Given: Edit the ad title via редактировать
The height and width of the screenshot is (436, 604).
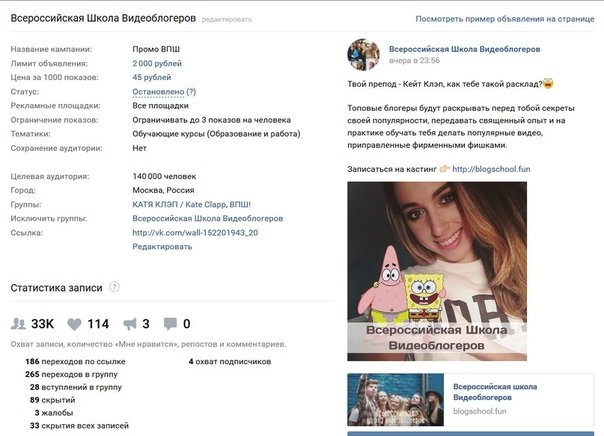Looking at the screenshot, I should pos(226,19).
